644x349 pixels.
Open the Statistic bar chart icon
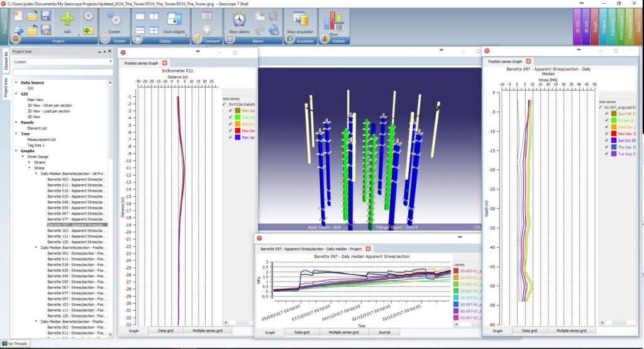click(333, 21)
